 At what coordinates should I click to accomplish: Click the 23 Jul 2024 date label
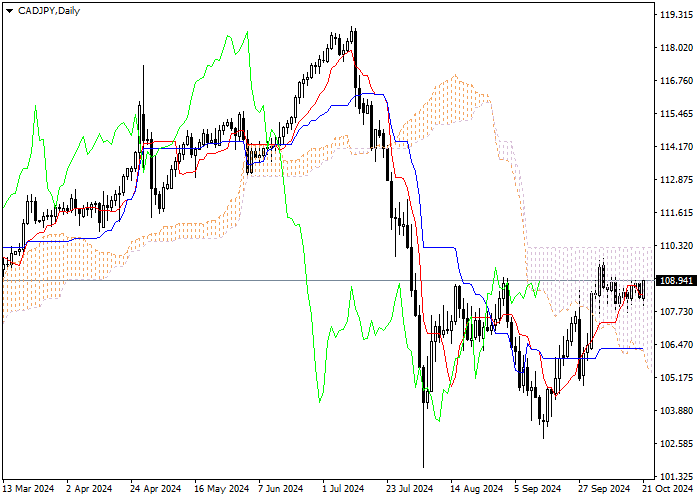[x=410, y=489]
